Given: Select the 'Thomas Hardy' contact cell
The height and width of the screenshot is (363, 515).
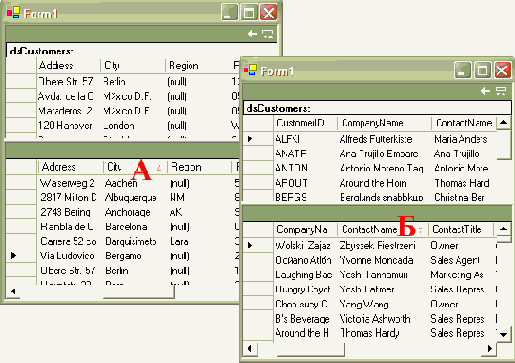Looking at the screenshot, I should point(382,333).
